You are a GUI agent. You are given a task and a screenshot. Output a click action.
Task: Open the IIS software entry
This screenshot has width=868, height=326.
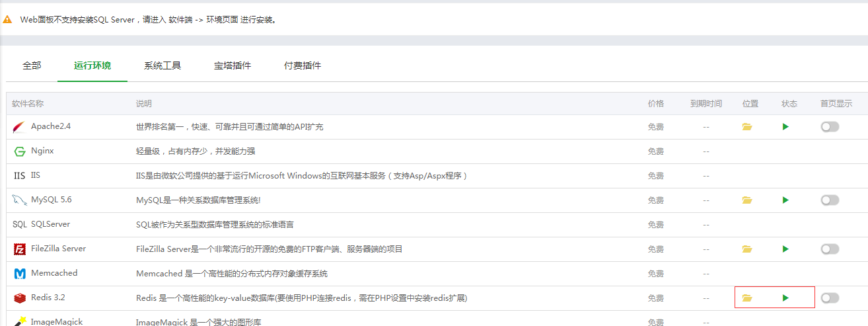coord(36,175)
